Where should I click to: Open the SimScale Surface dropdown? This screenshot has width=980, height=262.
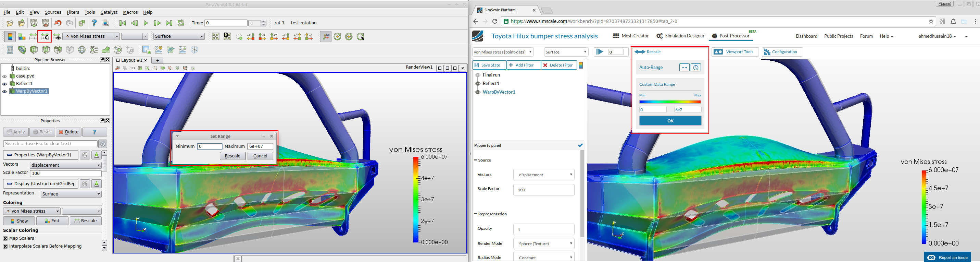tap(566, 52)
